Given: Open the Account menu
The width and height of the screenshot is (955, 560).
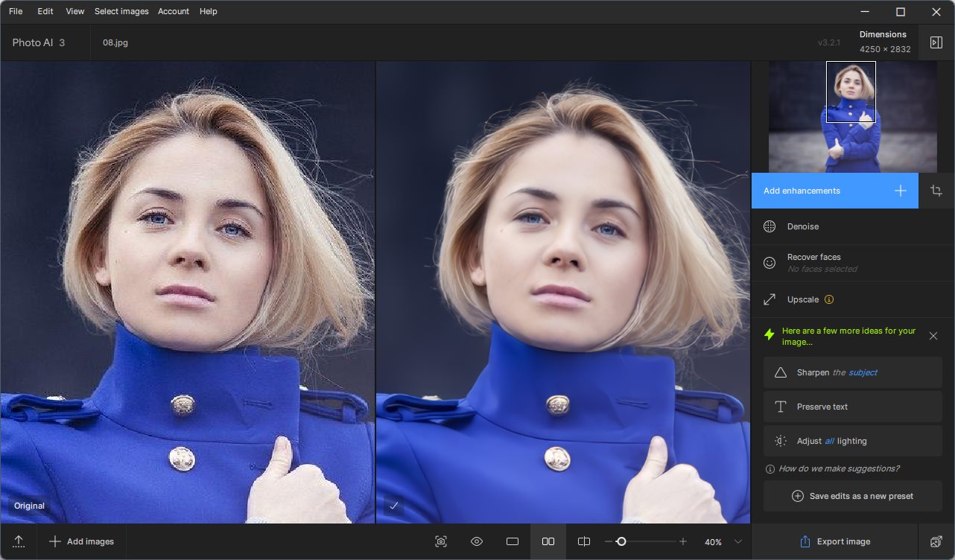Looking at the screenshot, I should point(174,11).
